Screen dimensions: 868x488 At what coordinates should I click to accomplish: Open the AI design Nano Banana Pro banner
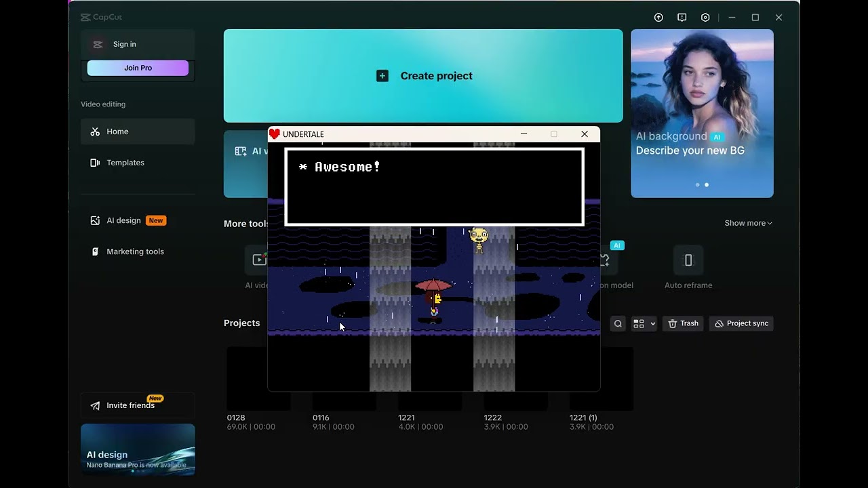138,449
